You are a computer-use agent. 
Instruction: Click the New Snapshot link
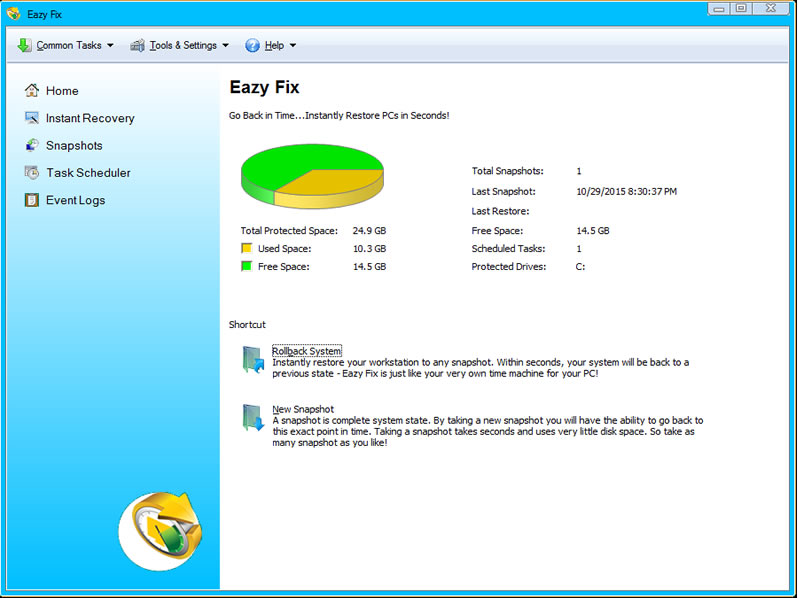(303, 409)
